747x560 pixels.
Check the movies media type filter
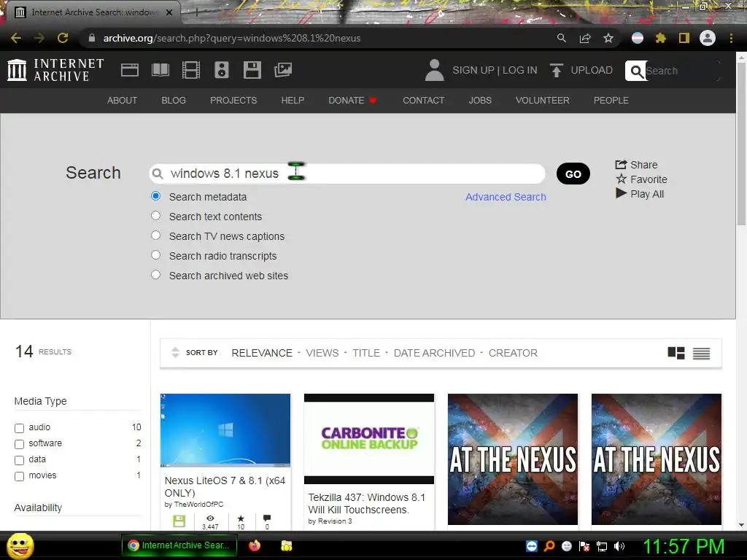[x=20, y=477]
